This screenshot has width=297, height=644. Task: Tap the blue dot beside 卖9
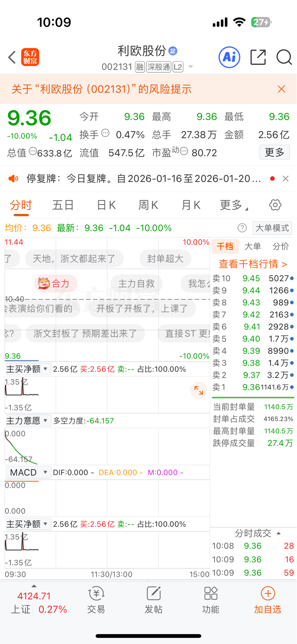[x=292, y=290]
